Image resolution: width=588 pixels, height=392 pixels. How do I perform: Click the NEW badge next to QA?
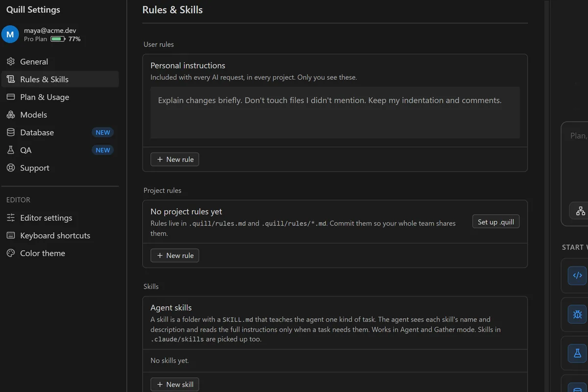(x=103, y=150)
